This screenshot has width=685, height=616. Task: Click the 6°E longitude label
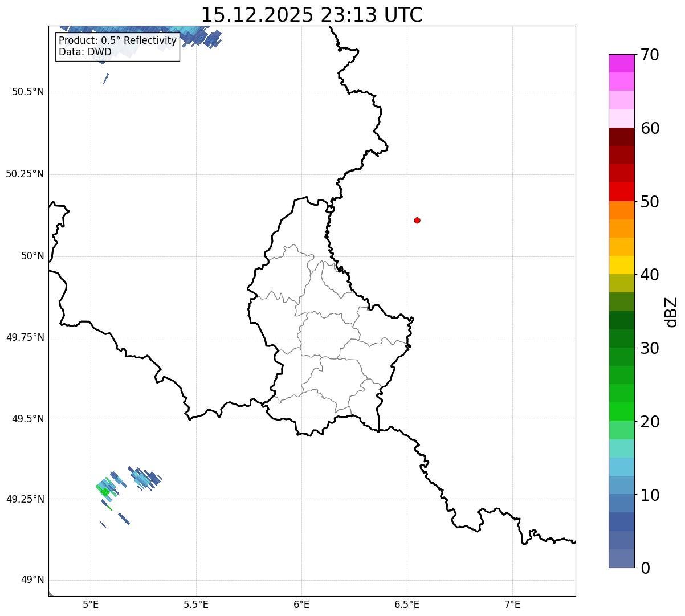(301, 604)
